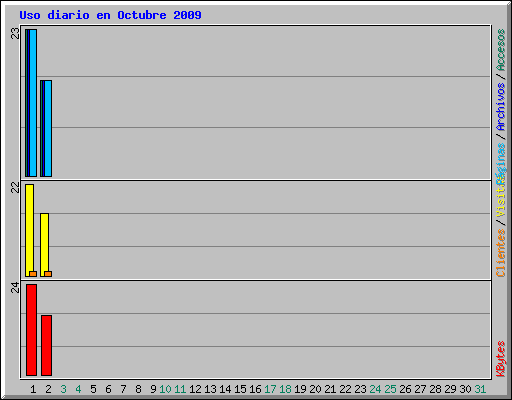512x400 pixels.
Task: Click x-axis day label 21
Action: click(x=330, y=389)
